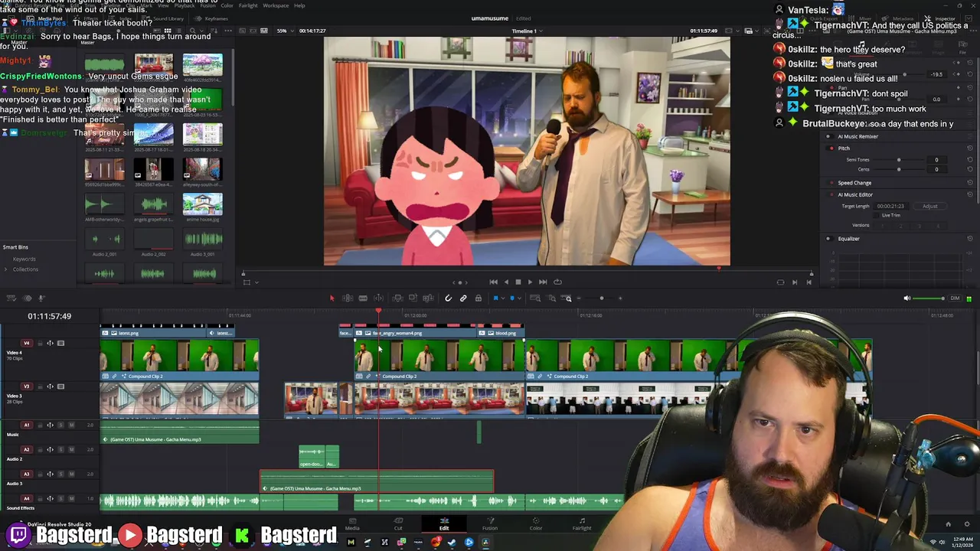Click the Detail Zoom icon
980x551 pixels.
point(552,298)
